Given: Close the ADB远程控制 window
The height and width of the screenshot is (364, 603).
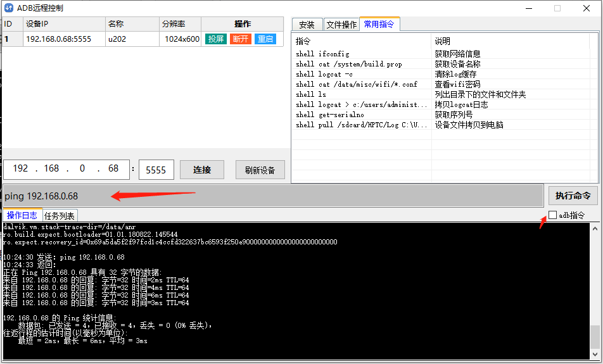Looking at the screenshot, I should point(587,8).
